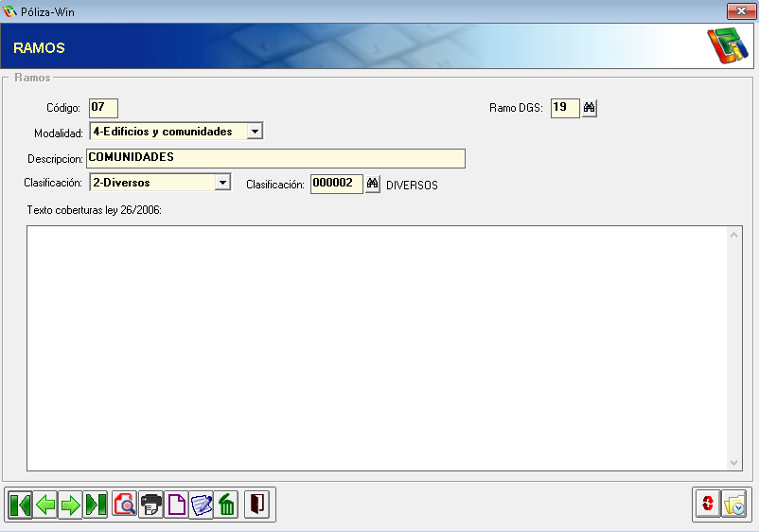Exit the form via door icon
759x532 pixels.
pos(257,505)
